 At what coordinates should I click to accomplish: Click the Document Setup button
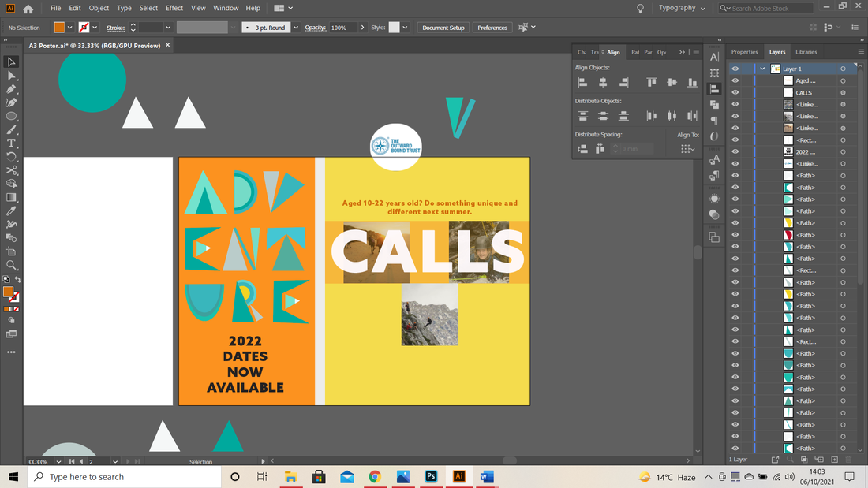point(443,28)
